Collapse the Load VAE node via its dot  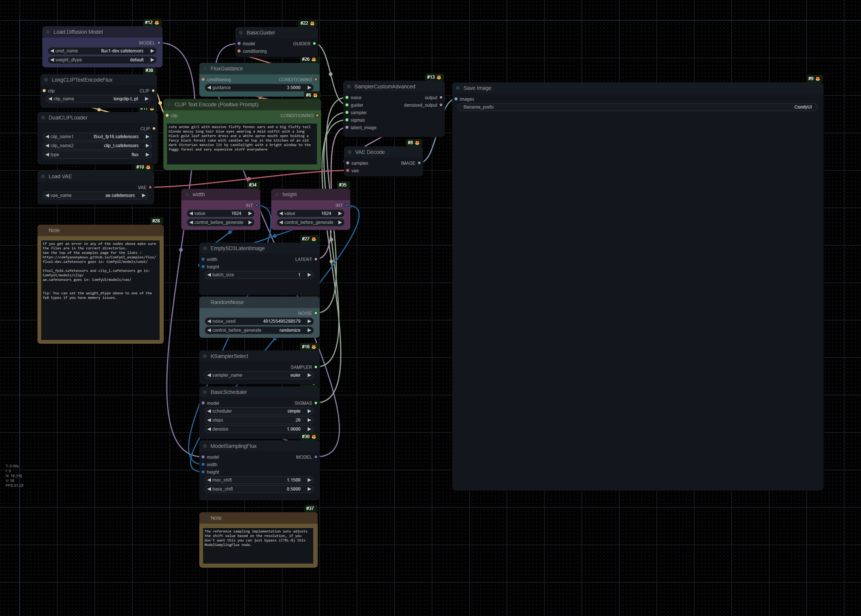[x=43, y=176]
